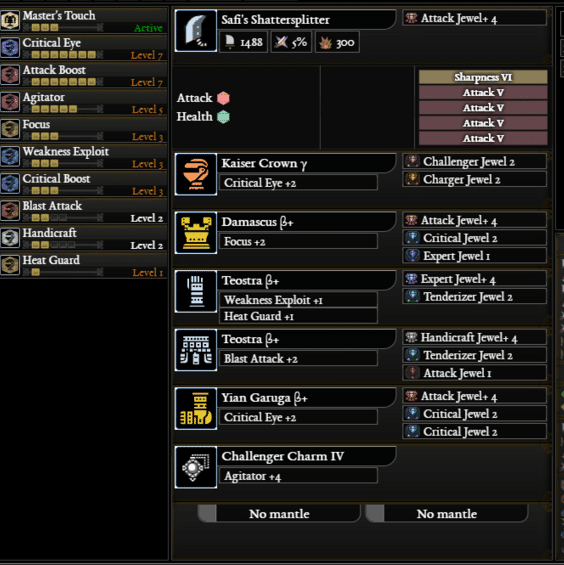Click the first Attack V awakening slot

click(483, 93)
